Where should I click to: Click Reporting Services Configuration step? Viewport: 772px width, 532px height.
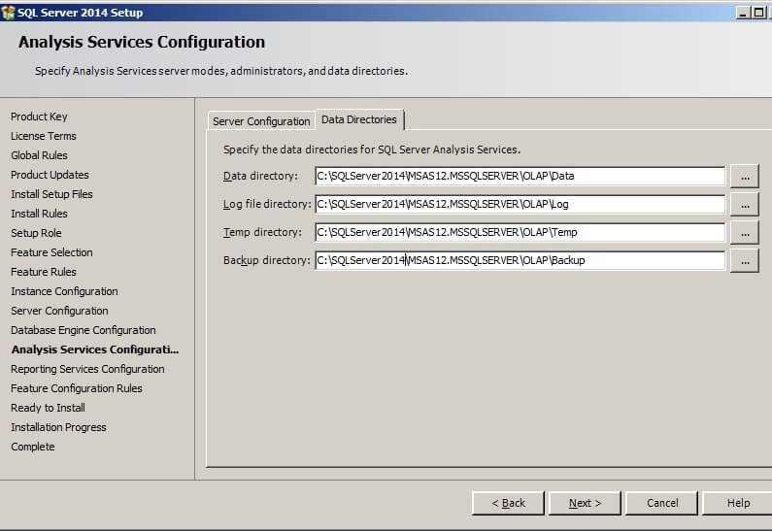click(x=87, y=369)
